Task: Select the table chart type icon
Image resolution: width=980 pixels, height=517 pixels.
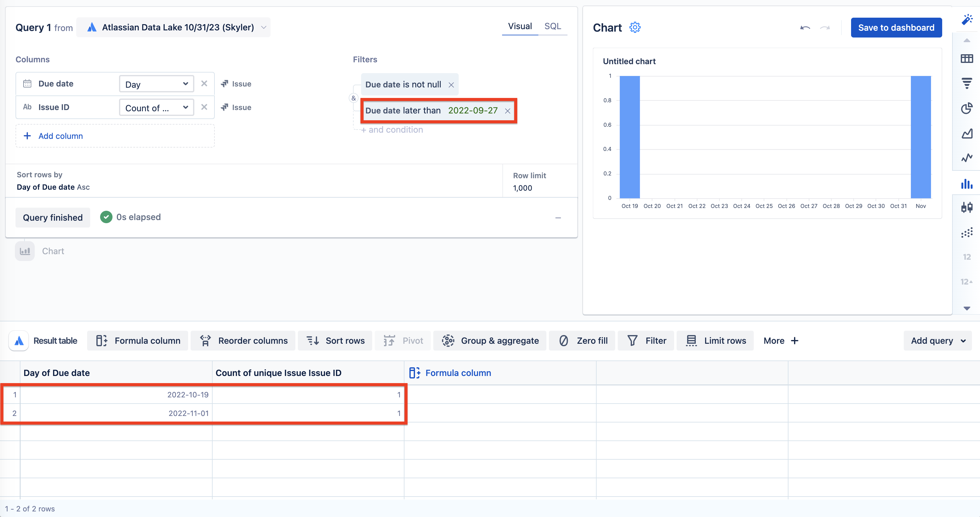Action: [x=966, y=59]
